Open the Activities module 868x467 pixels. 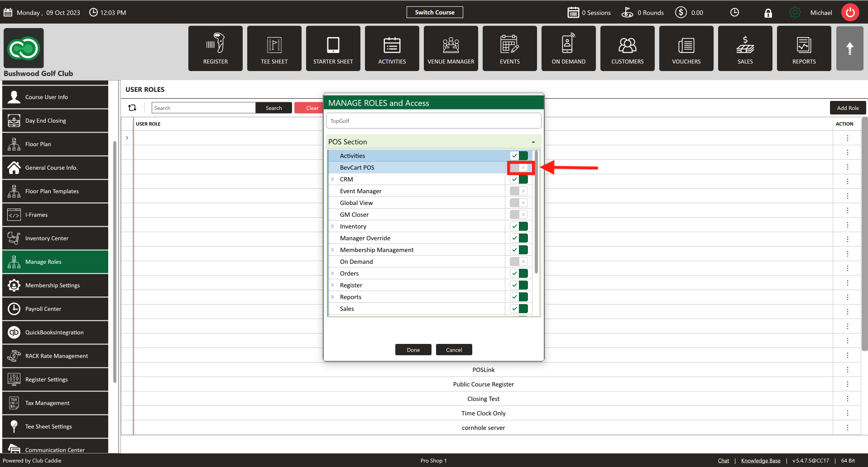[x=392, y=48]
